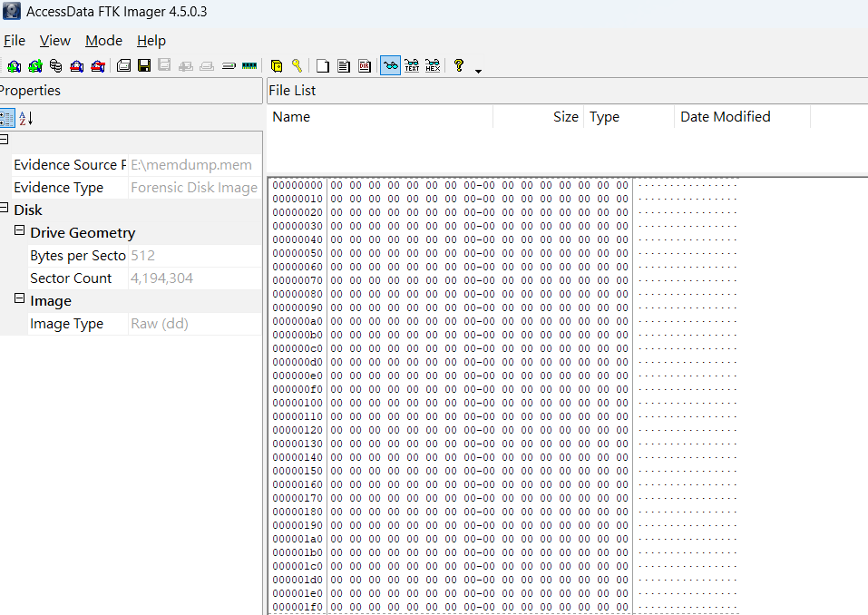Screen dimensions: 868x615
Task: Click Add All Attached Devices icon
Action: tap(34, 66)
